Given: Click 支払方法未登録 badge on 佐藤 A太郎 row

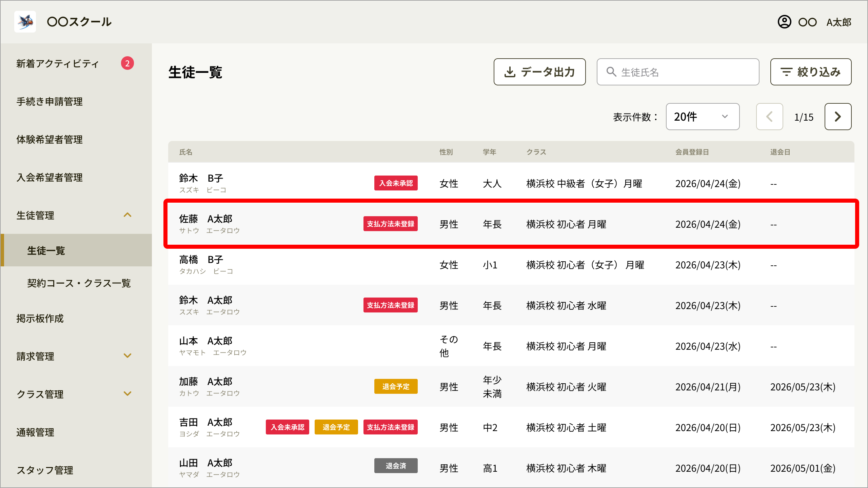Looking at the screenshot, I should (390, 224).
